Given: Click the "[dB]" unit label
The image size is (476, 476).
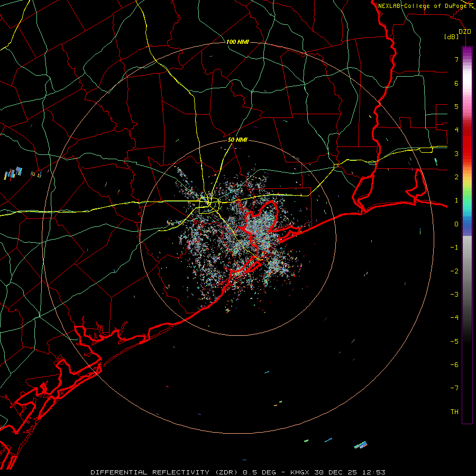Looking at the screenshot, I should click(451, 37).
